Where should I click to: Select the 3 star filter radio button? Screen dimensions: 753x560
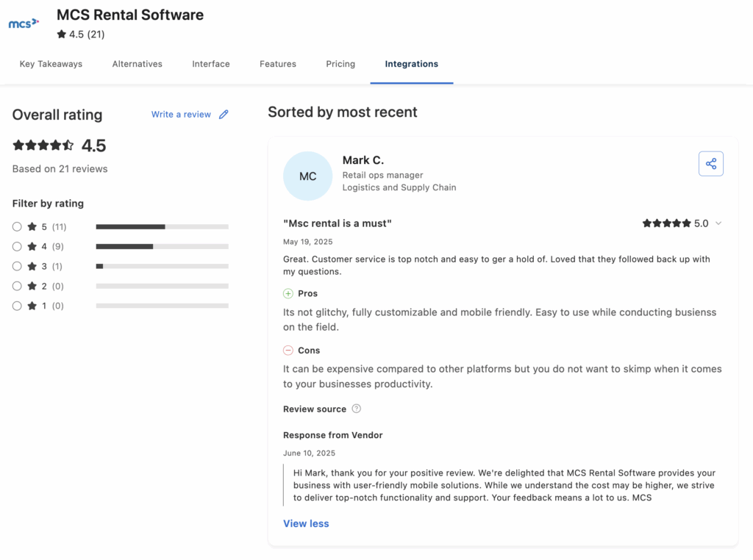point(18,266)
